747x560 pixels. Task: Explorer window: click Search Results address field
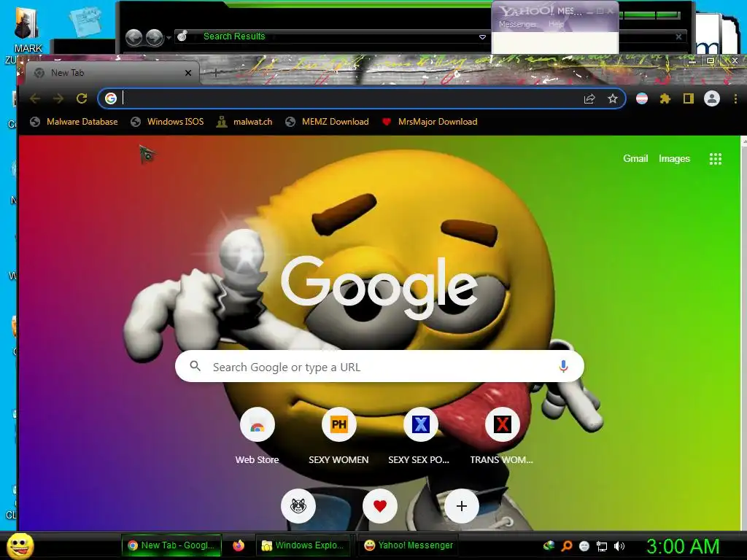(332, 36)
